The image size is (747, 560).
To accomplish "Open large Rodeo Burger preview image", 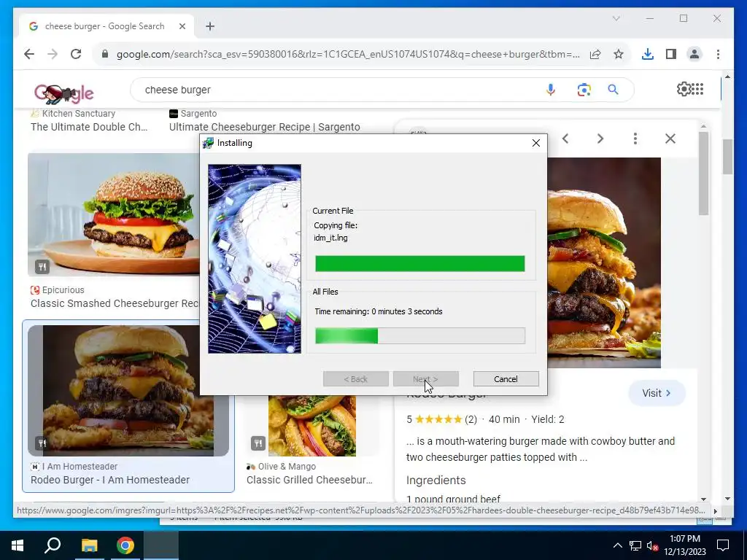I will coord(603,262).
